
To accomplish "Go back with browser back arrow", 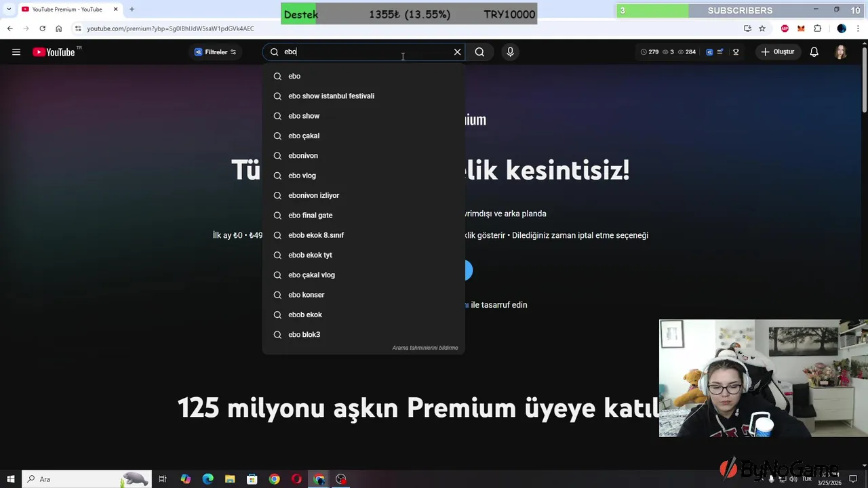I will tap(9, 28).
